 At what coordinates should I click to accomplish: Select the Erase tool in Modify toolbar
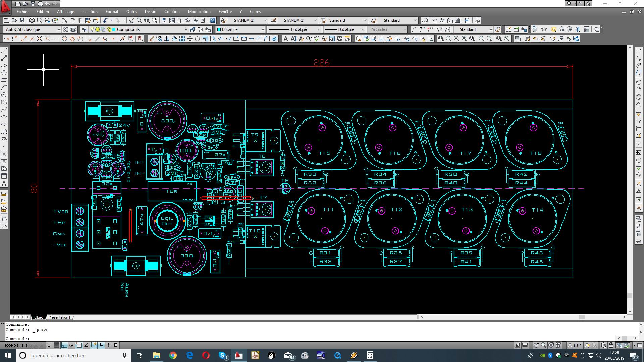pyautogui.click(x=151, y=39)
